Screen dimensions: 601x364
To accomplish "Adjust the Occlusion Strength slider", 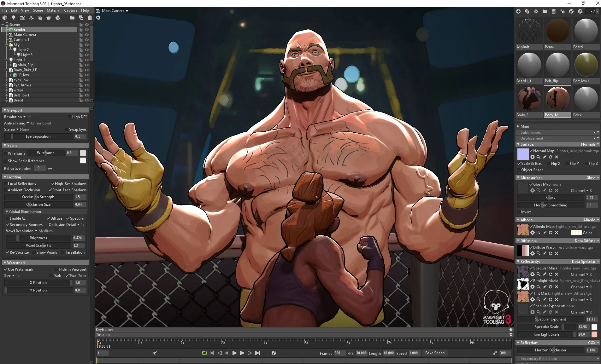I will tap(38, 197).
